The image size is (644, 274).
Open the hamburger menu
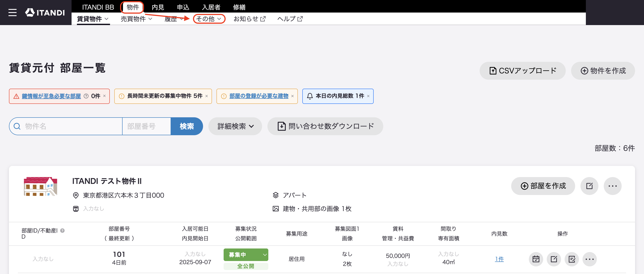13,13
